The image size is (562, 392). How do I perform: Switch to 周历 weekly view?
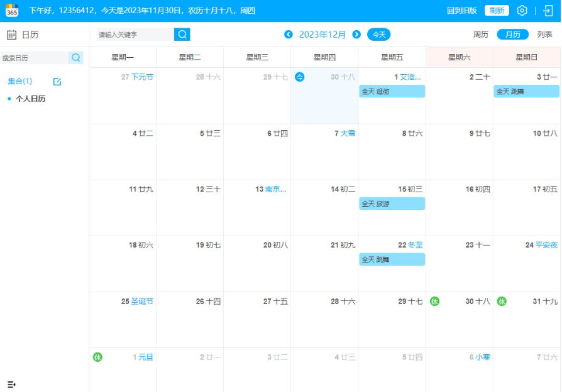tap(481, 35)
